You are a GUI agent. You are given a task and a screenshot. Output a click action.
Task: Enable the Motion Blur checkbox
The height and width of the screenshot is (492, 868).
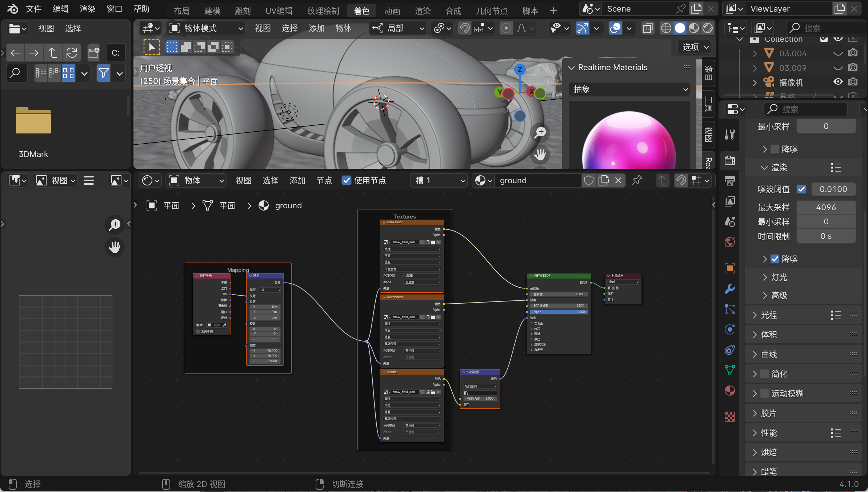coord(765,393)
